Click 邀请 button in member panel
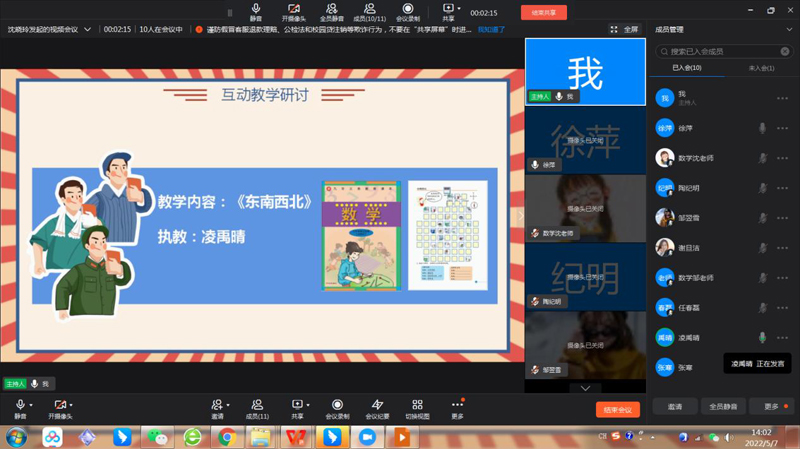800x449 pixels. [x=675, y=407]
